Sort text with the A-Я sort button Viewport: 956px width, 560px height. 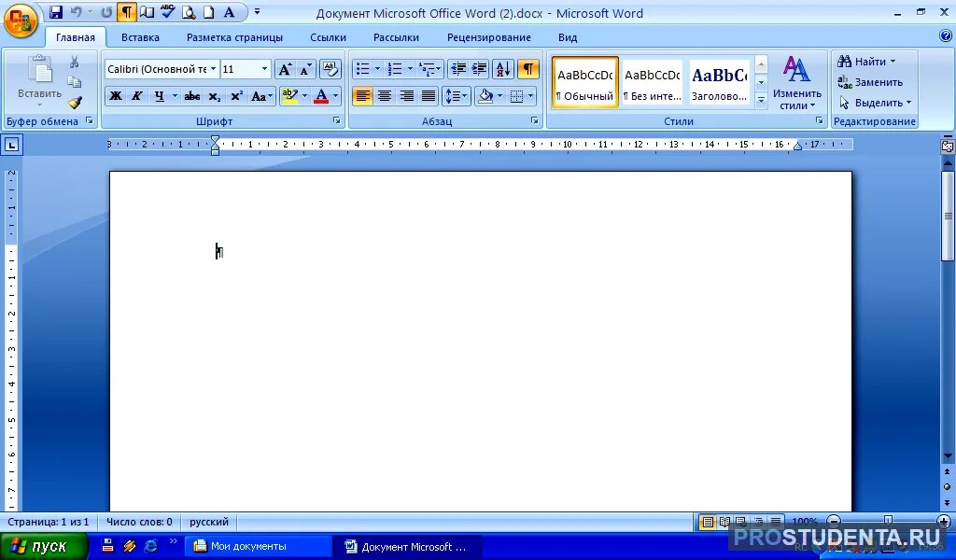(503, 69)
